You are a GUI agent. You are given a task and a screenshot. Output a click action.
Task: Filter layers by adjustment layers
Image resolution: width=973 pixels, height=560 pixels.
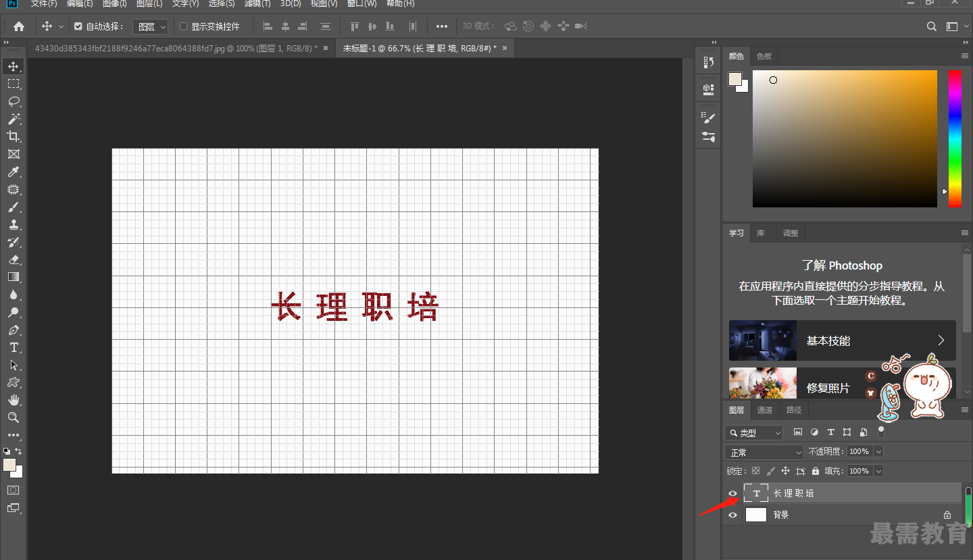click(x=814, y=432)
